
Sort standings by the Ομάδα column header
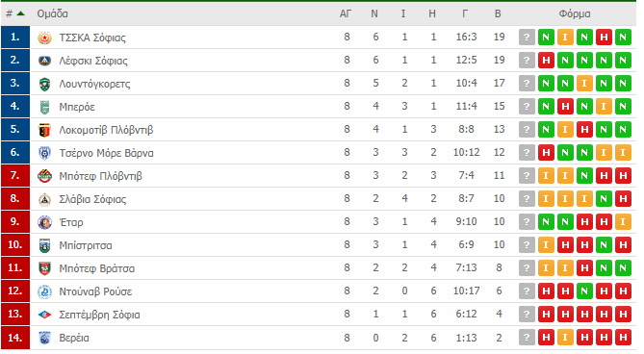[x=52, y=13]
